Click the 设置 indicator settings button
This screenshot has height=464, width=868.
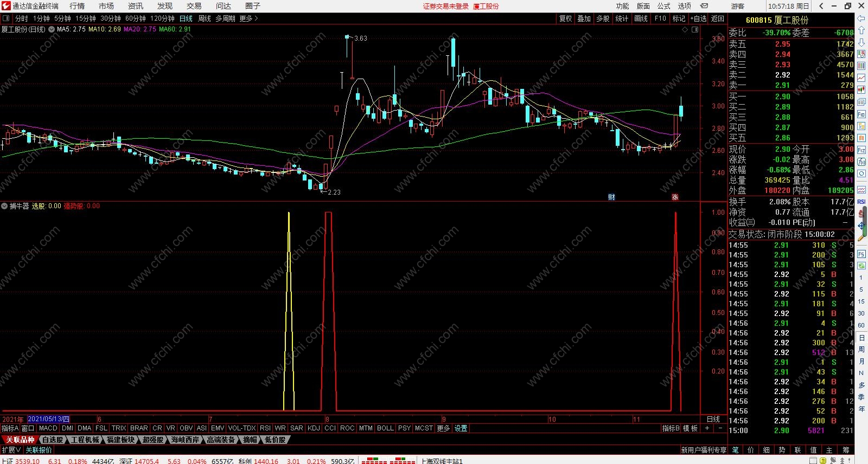tap(461, 428)
